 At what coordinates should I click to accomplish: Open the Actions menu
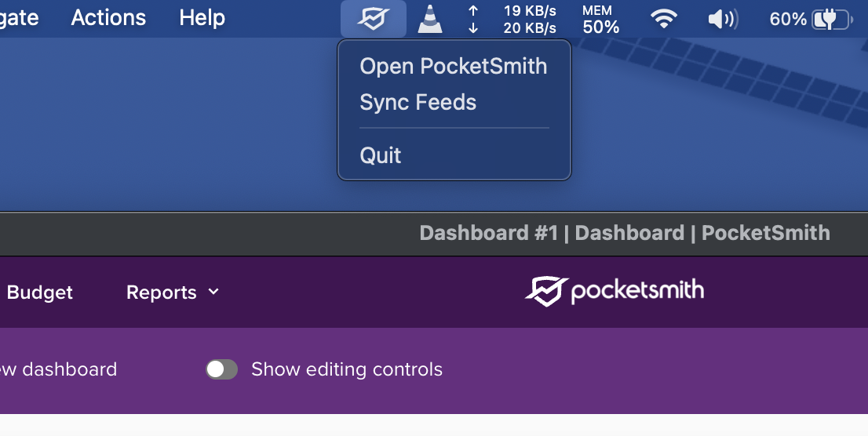click(x=108, y=17)
